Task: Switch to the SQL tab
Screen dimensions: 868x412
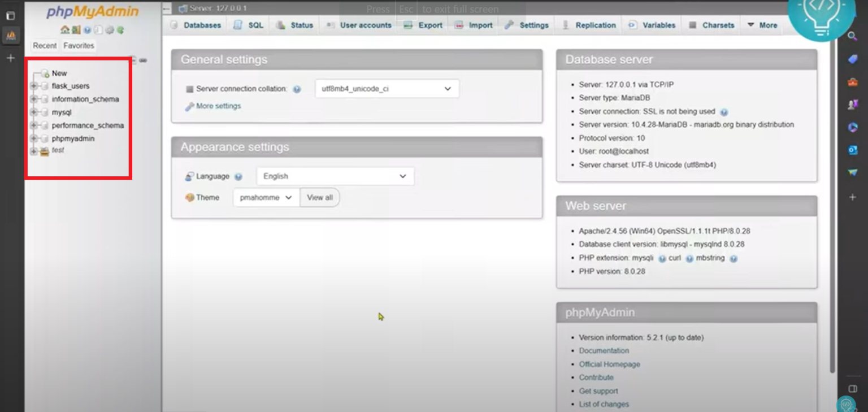Action: pyautogui.click(x=249, y=25)
